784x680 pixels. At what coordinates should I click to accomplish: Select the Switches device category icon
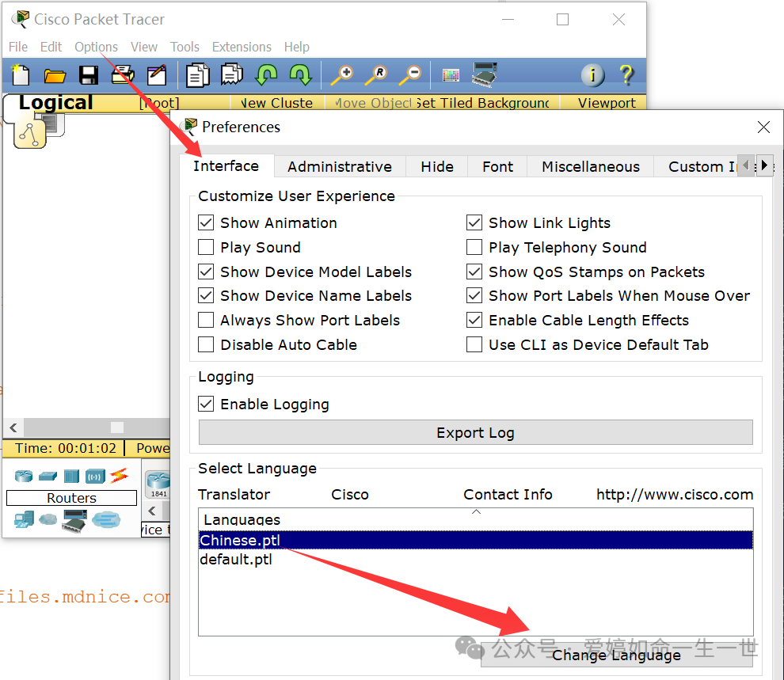[x=48, y=476]
